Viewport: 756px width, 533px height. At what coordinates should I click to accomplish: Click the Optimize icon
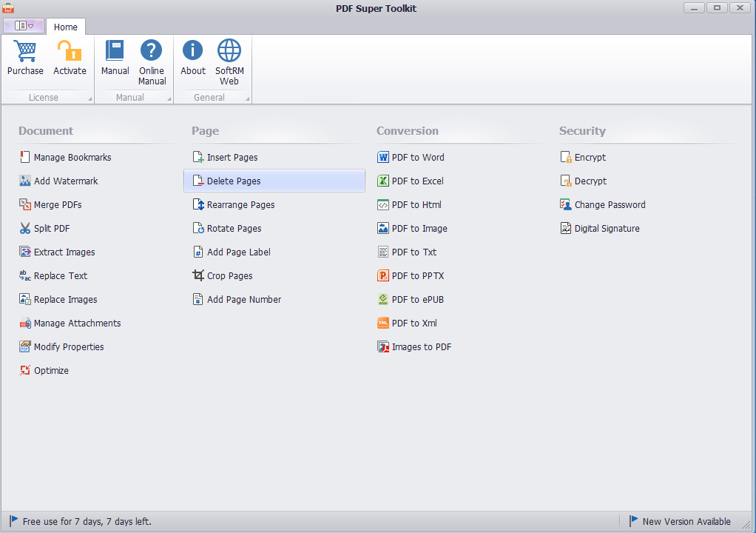25,370
